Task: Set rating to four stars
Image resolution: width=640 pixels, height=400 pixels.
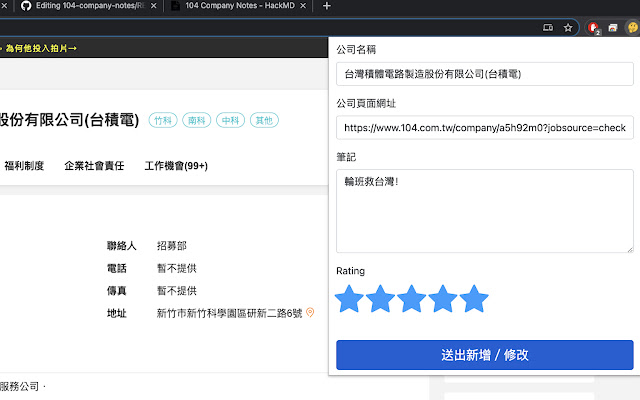Action: 443,299
